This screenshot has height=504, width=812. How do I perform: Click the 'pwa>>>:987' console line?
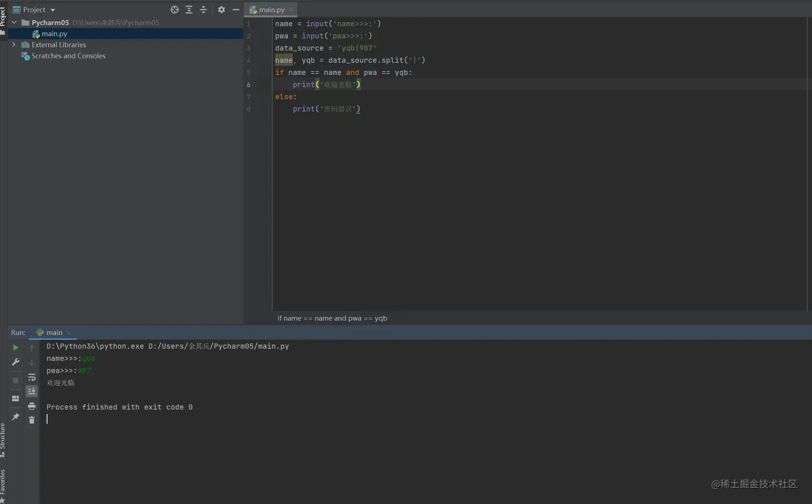[69, 371]
